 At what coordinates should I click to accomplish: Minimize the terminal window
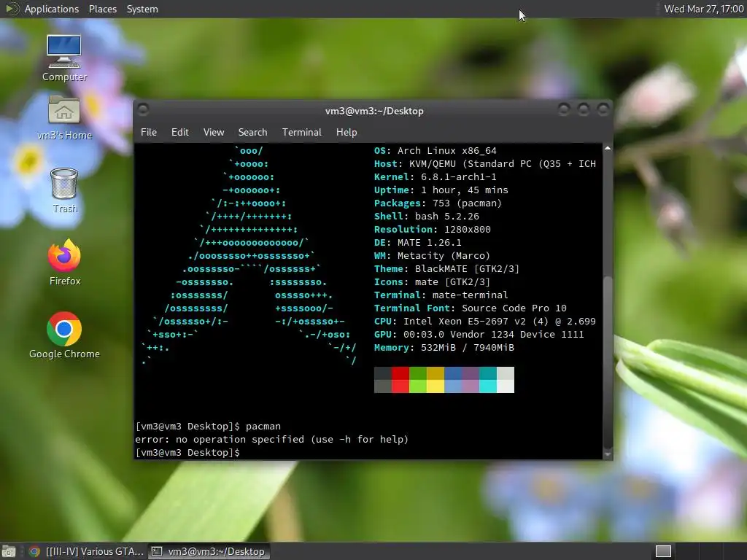pos(564,110)
